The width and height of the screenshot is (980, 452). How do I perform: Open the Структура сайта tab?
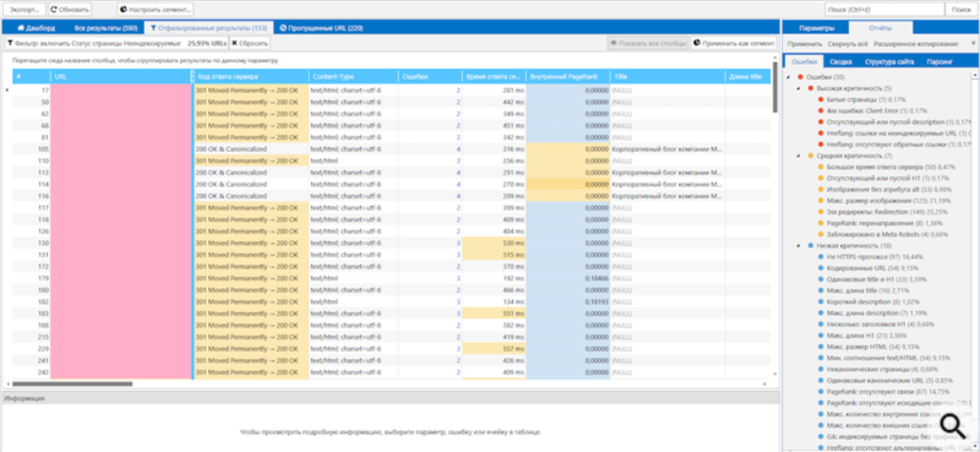coord(889,62)
